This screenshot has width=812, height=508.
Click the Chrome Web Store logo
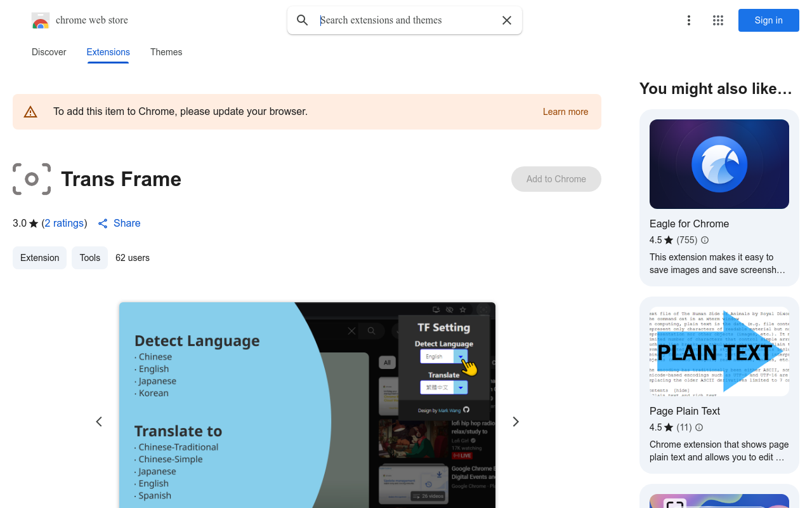click(x=41, y=21)
